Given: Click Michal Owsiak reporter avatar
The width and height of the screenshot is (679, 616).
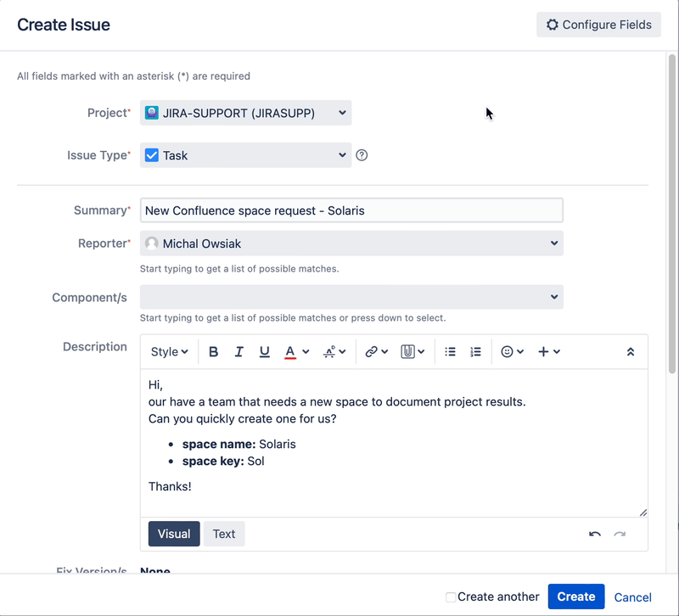Looking at the screenshot, I should coord(152,244).
